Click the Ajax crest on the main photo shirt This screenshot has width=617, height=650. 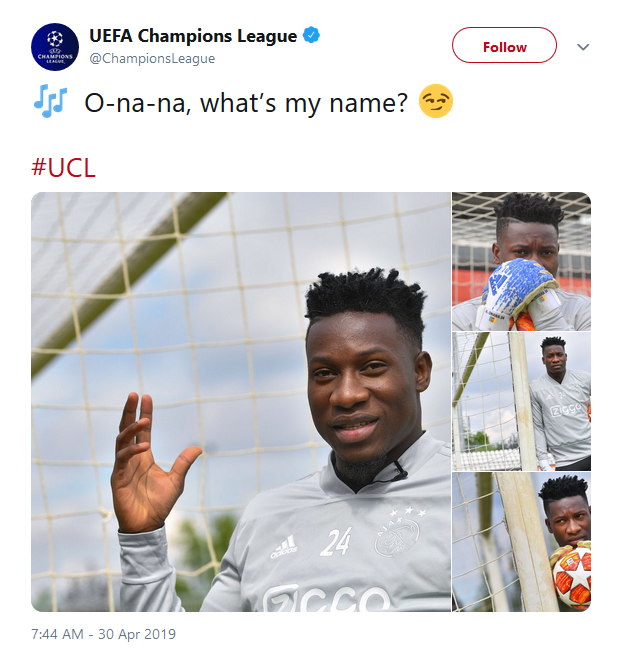[396, 536]
